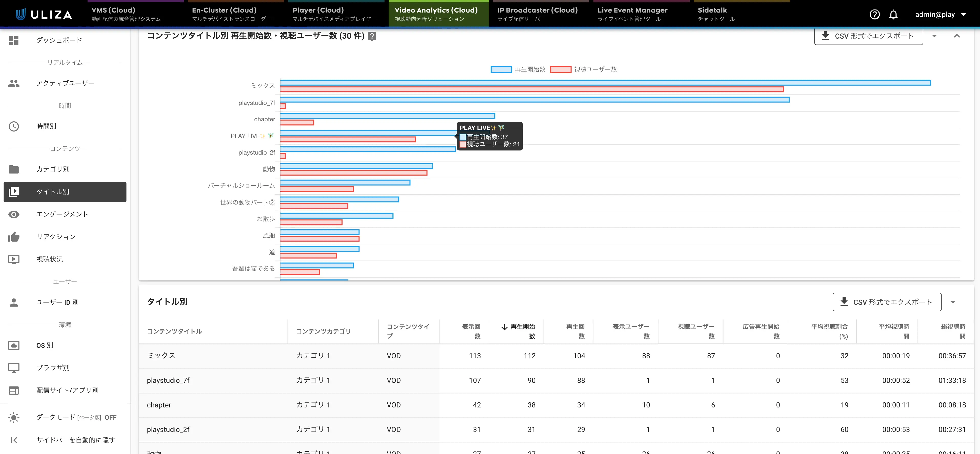Toggle 再生開始数 legend series visibility
Viewport: 980px width, 454px height.
click(518, 69)
